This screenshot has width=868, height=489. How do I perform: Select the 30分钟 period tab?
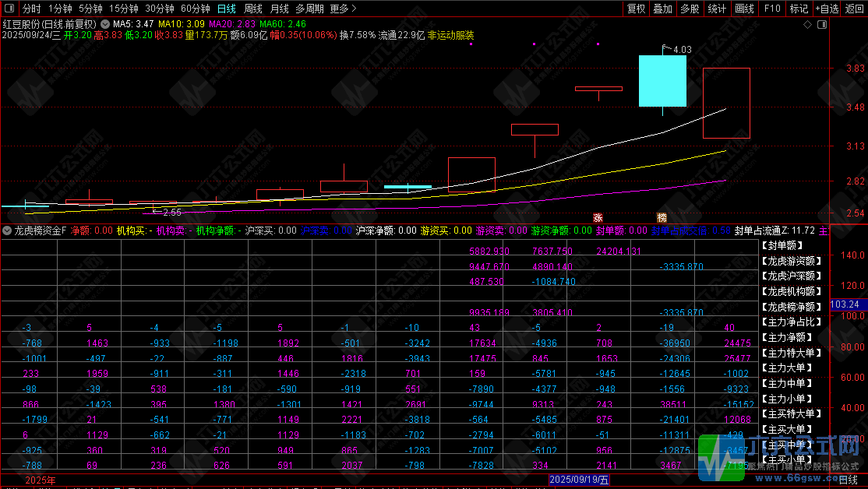pyautogui.click(x=160, y=9)
